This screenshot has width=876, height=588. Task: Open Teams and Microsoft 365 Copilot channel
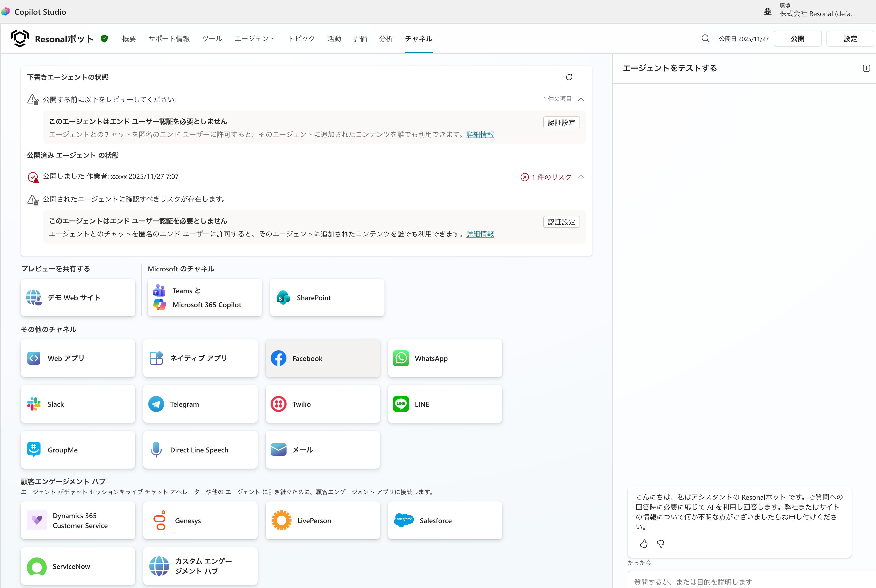(x=205, y=297)
